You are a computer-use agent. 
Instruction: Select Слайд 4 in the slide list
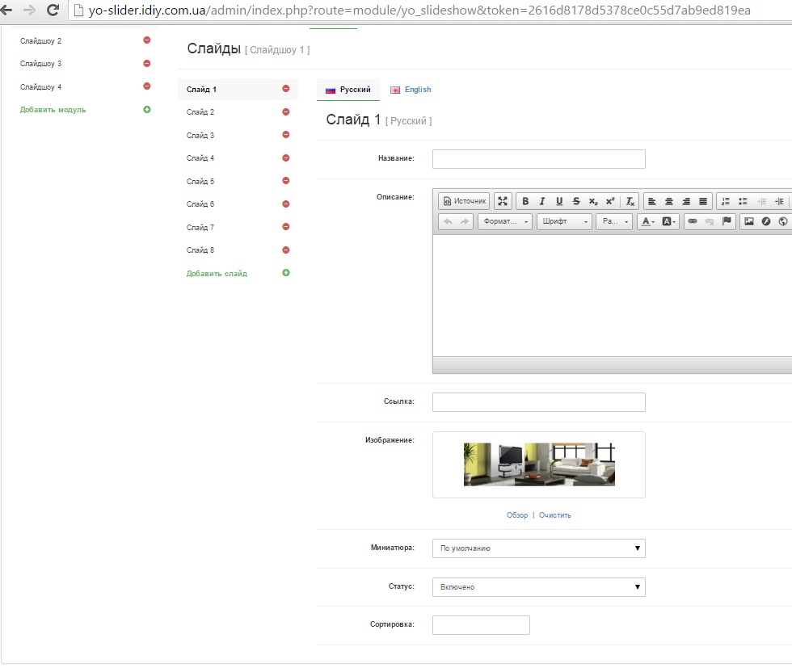[x=200, y=158]
